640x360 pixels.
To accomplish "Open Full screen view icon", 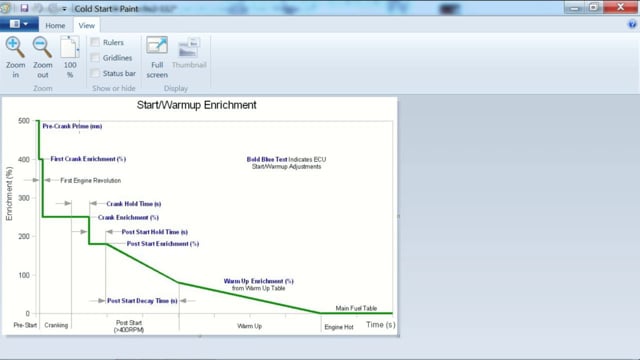I will point(157,46).
